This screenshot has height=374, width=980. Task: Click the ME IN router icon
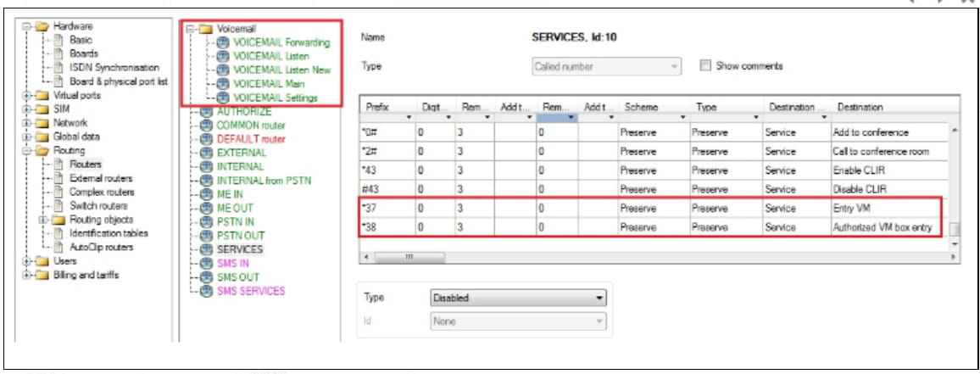pyautogui.click(x=207, y=194)
